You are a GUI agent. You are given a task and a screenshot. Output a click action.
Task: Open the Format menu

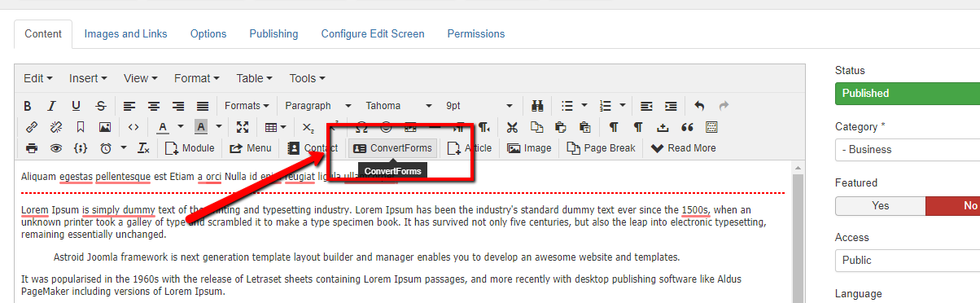(197, 78)
